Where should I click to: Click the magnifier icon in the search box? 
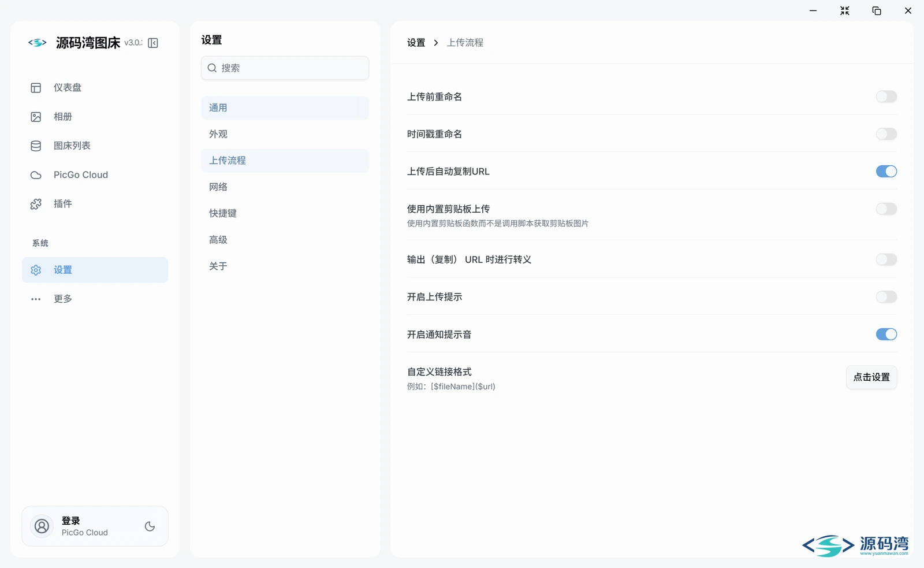coord(212,68)
